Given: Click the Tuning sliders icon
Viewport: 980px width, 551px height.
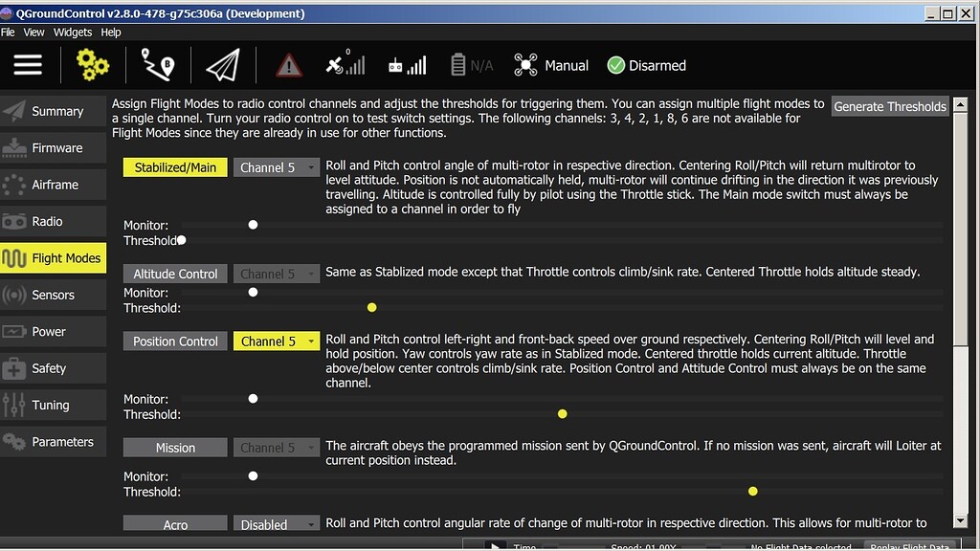Looking at the screenshot, I should tap(13, 405).
